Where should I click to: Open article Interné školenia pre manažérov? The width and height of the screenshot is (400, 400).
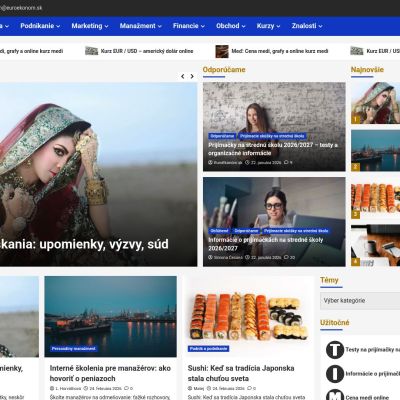tap(110, 373)
